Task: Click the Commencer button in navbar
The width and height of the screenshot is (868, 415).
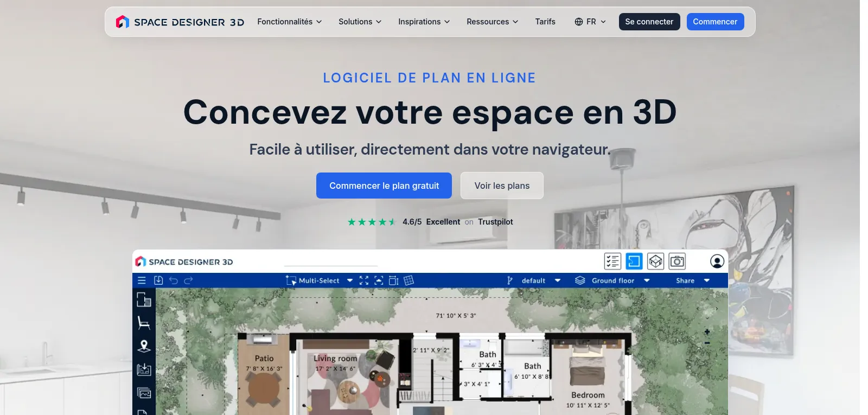Action: pos(715,22)
